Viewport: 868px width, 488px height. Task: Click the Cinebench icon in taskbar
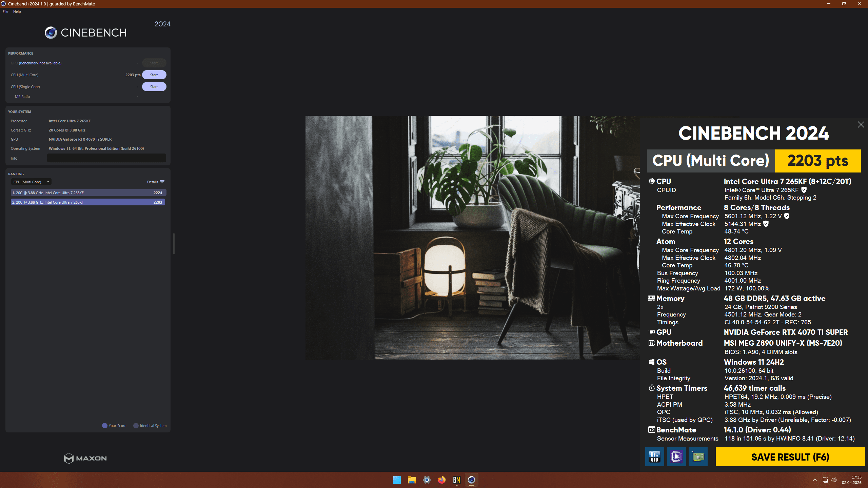coord(471,480)
